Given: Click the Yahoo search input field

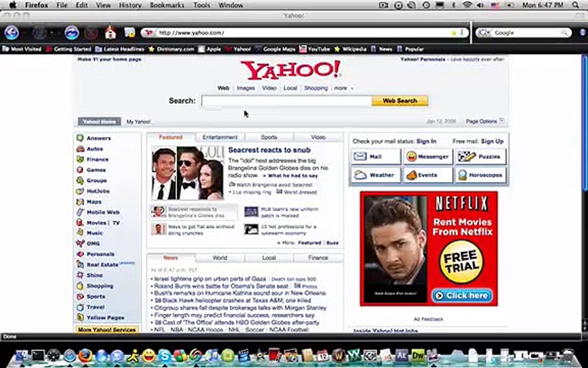Looking at the screenshot, I should point(286,101).
